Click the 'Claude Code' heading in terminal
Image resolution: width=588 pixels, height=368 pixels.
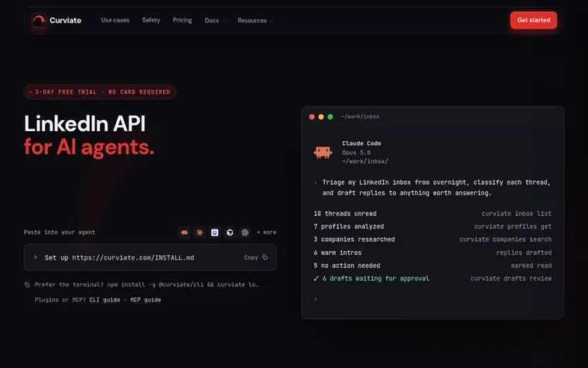click(x=361, y=143)
